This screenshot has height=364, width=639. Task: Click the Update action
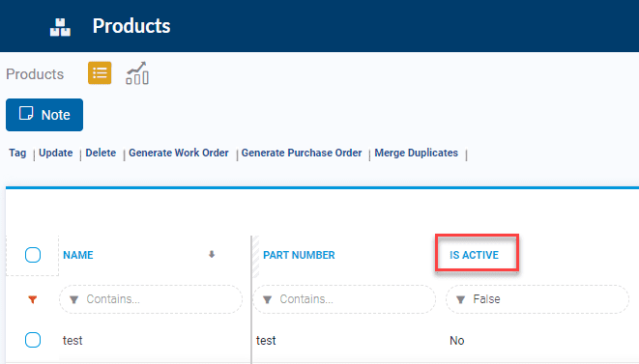click(x=56, y=153)
